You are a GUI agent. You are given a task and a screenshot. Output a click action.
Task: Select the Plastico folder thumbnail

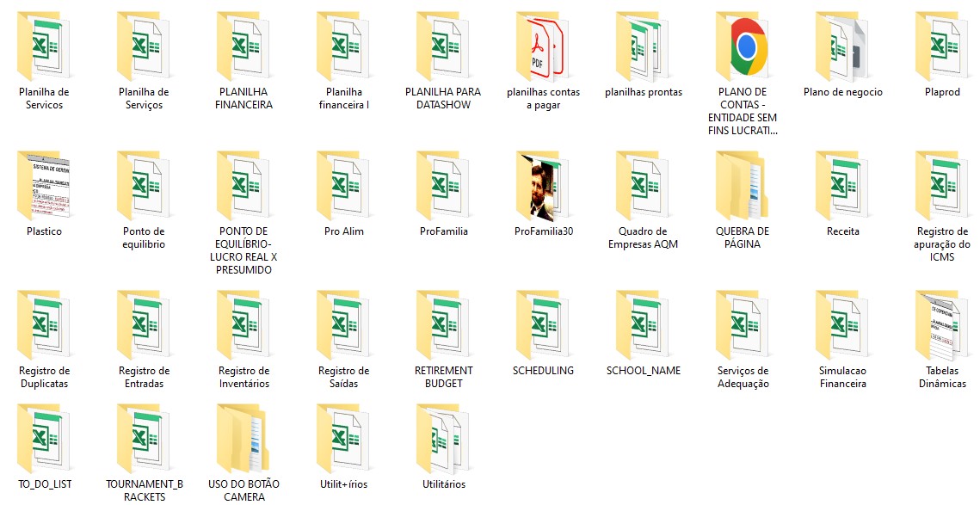(x=45, y=184)
